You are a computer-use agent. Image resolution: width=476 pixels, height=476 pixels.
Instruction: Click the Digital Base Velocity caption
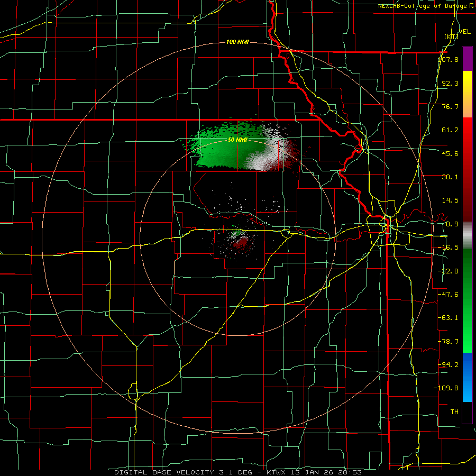pyautogui.click(x=237, y=472)
